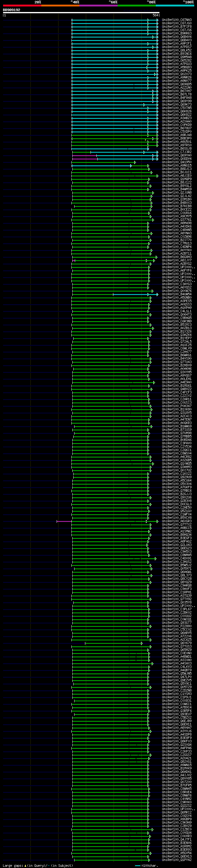Select hit label UniRef100_Q8LK52
The image size is (197, 868).
click(177, 50)
